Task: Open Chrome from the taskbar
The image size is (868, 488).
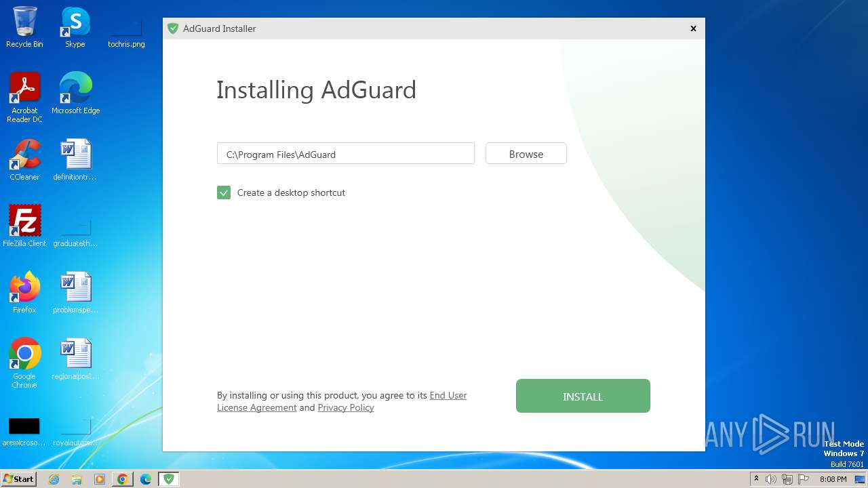Action: [x=123, y=479]
